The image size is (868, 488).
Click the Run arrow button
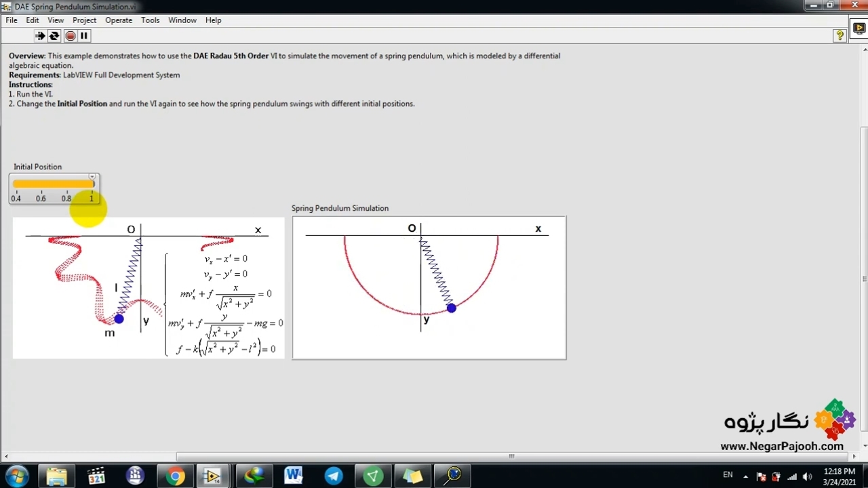[40, 36]
